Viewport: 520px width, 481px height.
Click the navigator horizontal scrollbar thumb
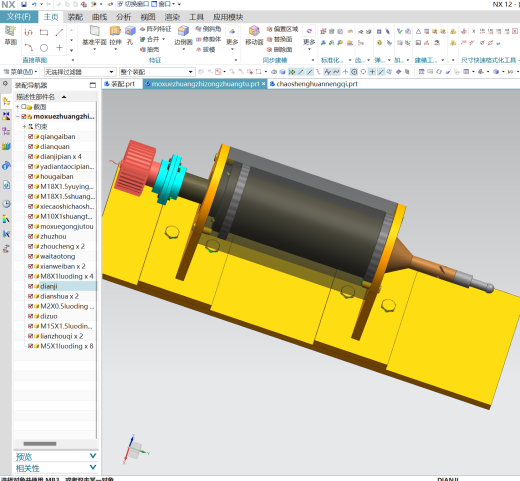(40, 444)
